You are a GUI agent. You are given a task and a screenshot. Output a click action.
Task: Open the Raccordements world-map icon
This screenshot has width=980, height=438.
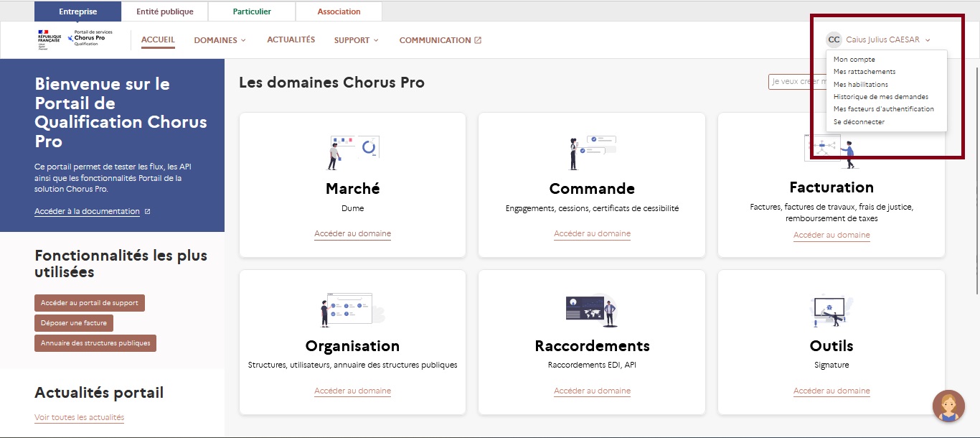592,309
